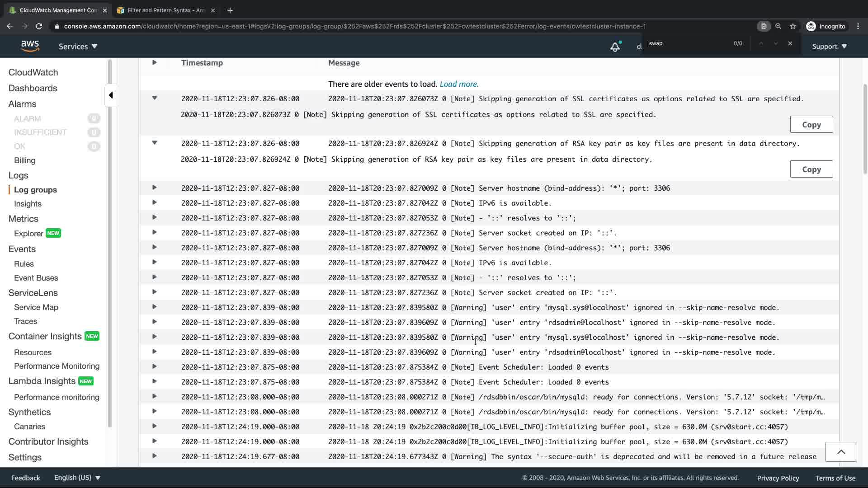Image resolution: width=868 pixels, height=488 pixels.
Task: Expand the IPv6 is available log event
Action: 155,202
